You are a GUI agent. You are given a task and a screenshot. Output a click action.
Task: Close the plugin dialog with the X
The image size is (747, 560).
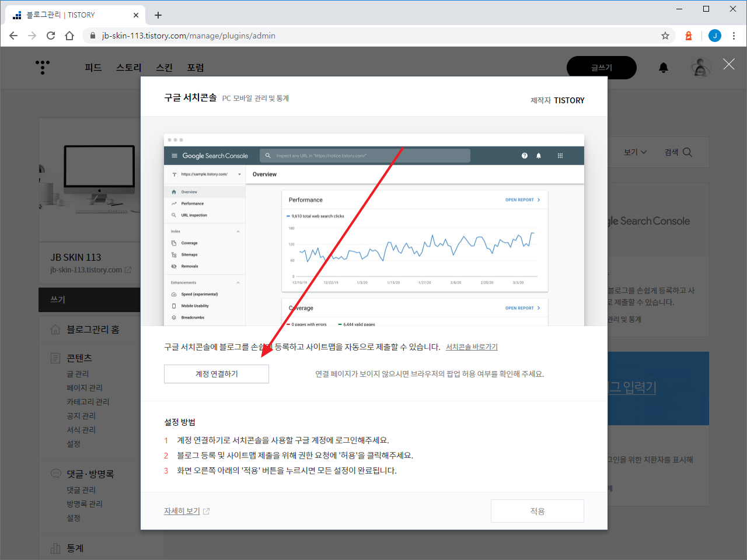click(729, 64)
